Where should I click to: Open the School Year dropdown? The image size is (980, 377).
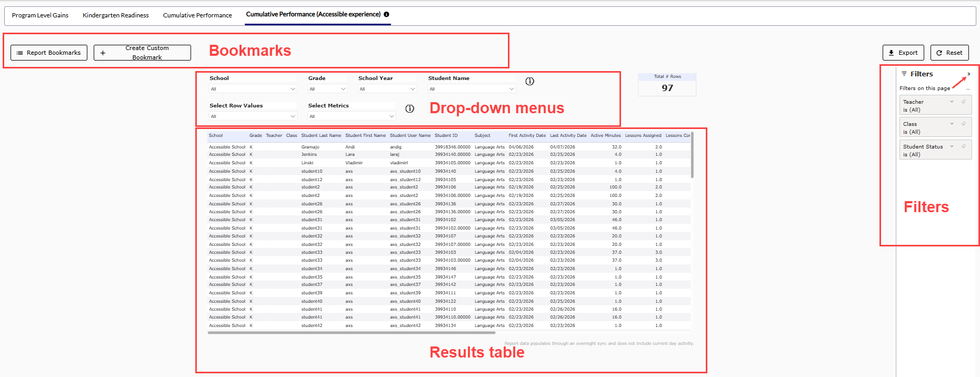coord(387,89)
